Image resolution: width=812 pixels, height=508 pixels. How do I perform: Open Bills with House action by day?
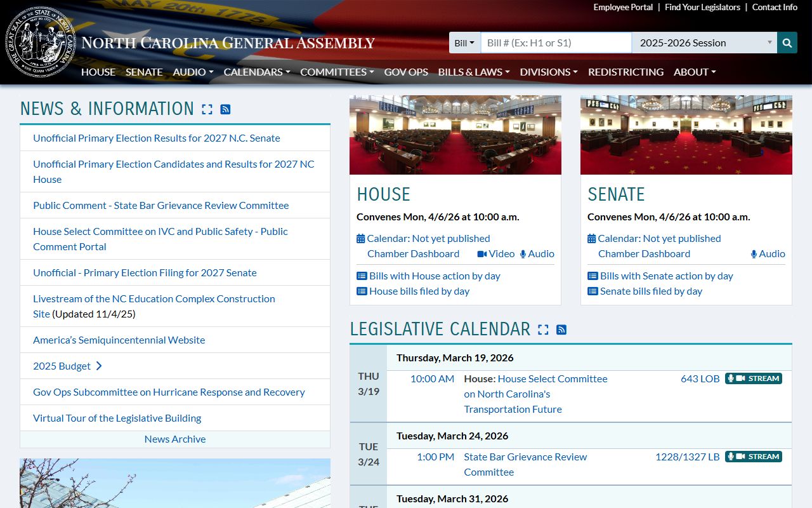[428, 276]
